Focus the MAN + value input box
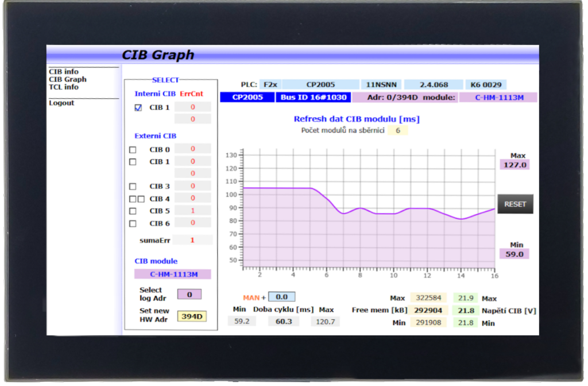This screenshot has width=588, height=386. click(x=281, y=297)
